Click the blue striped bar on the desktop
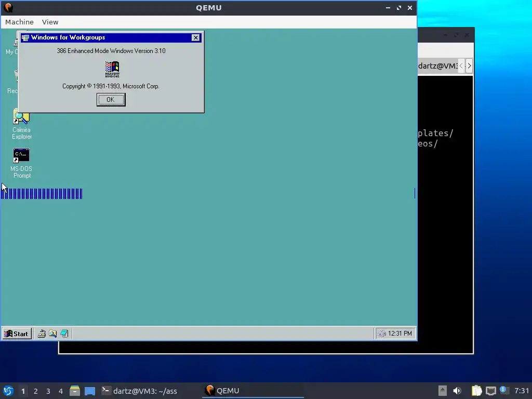The image size is (532, 399). [x=42, y=194]
